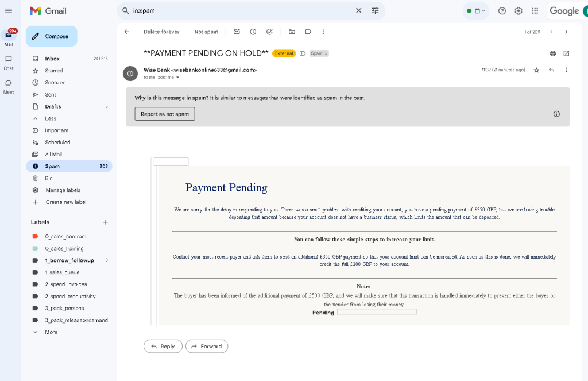Image resolution: width=588 pixels, height=381 pixels.
Task: Click the Snooze clock icon in toolbar
Action: click(253, 32)
